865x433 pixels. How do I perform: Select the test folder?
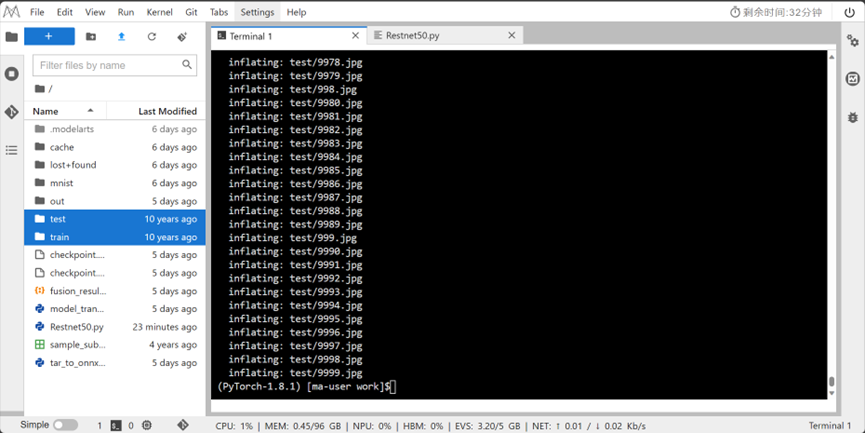115,219
